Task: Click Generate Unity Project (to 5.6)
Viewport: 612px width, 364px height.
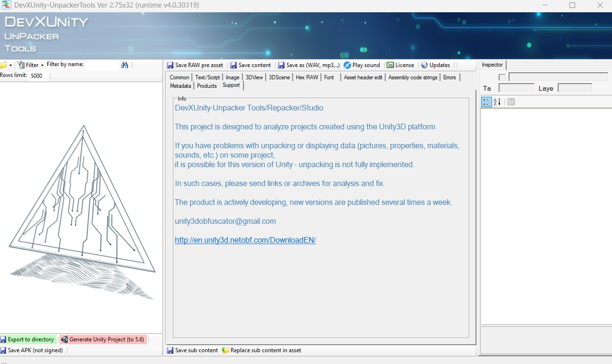Action: 103,339
